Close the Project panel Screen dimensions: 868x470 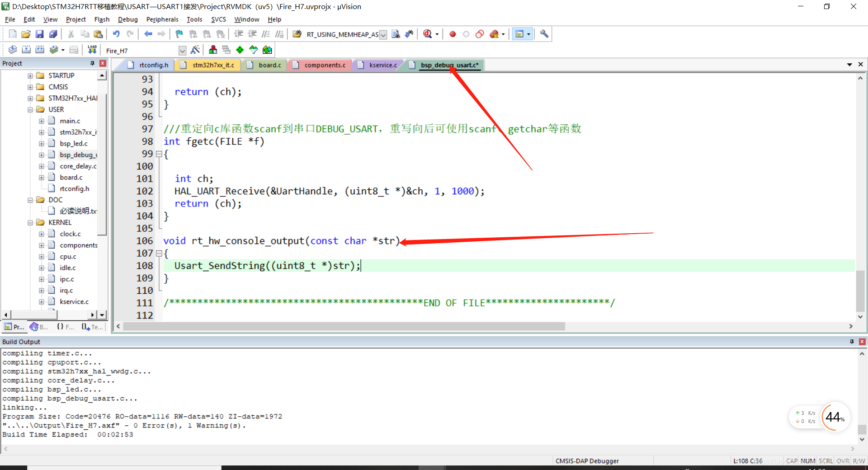click(x=103, y=63)
